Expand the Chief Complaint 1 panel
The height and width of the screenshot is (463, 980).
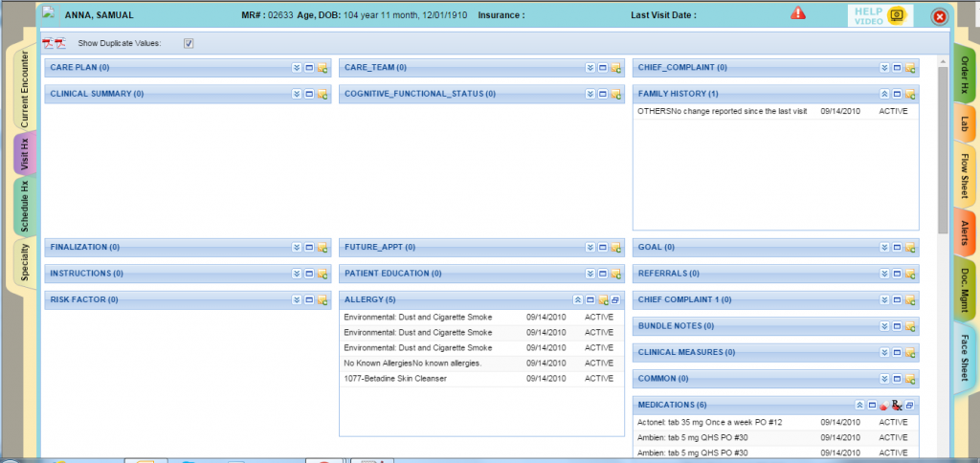click(x=884, y=300)
